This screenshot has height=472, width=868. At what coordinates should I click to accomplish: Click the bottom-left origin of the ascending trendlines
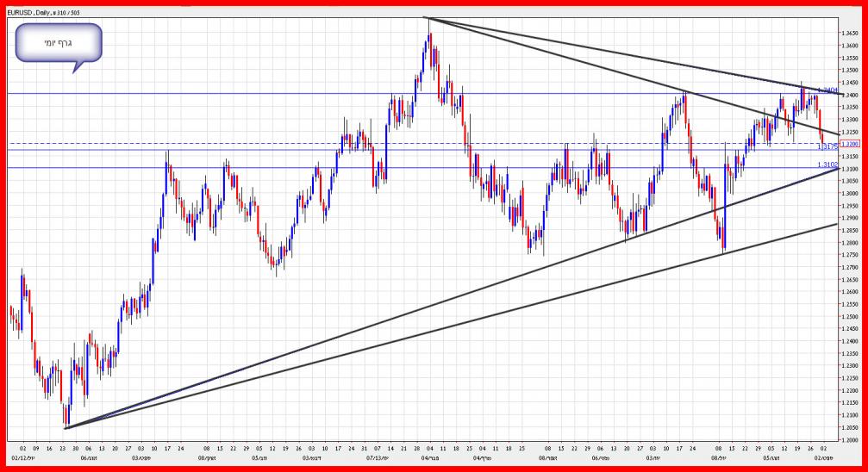[66, 428]
